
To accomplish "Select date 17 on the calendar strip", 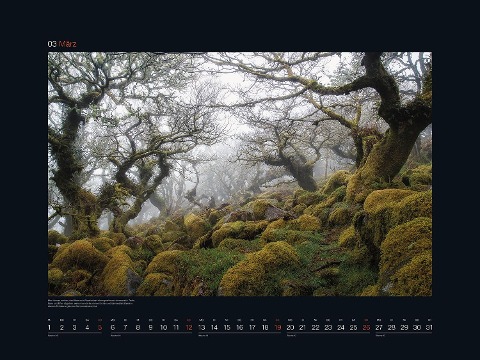I will click(252, 327).
